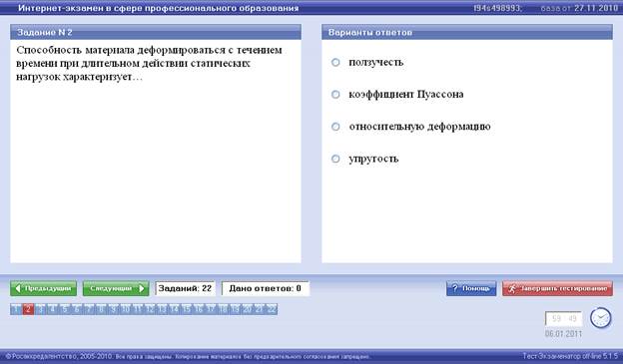
Task: Click the 'Варианты ответов' panel header
Action: click(x=467, y=32)
